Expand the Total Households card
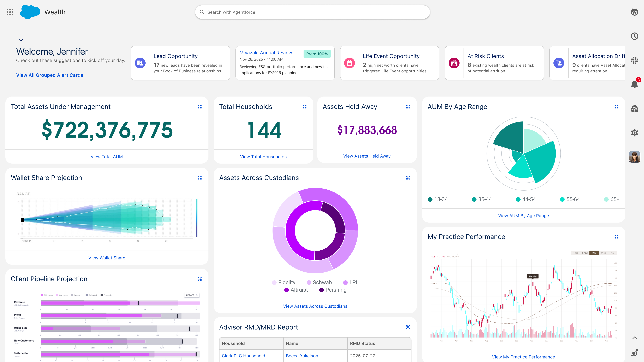644x362 pixels. pos(305,107)
